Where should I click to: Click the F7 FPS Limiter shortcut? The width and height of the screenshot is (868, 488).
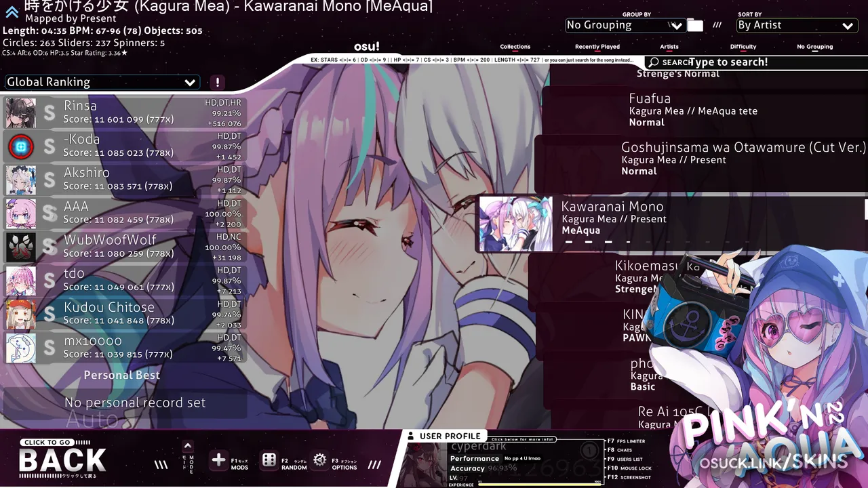coord(626,441)
